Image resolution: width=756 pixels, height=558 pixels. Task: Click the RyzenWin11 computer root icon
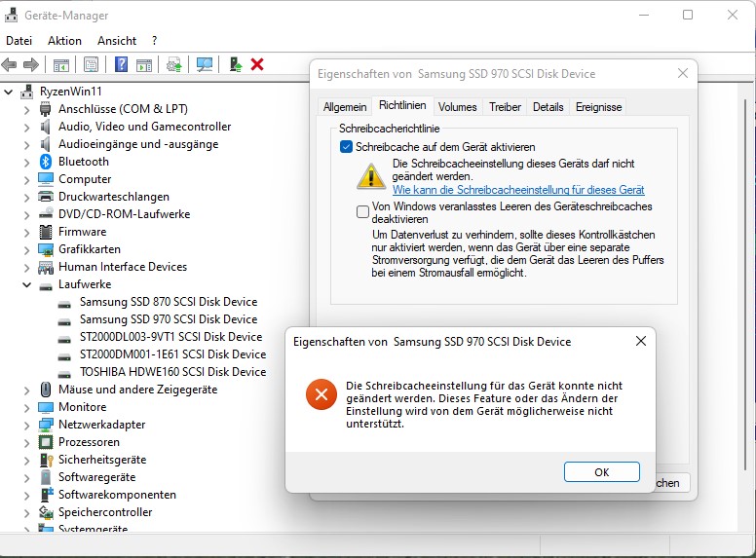27,92
